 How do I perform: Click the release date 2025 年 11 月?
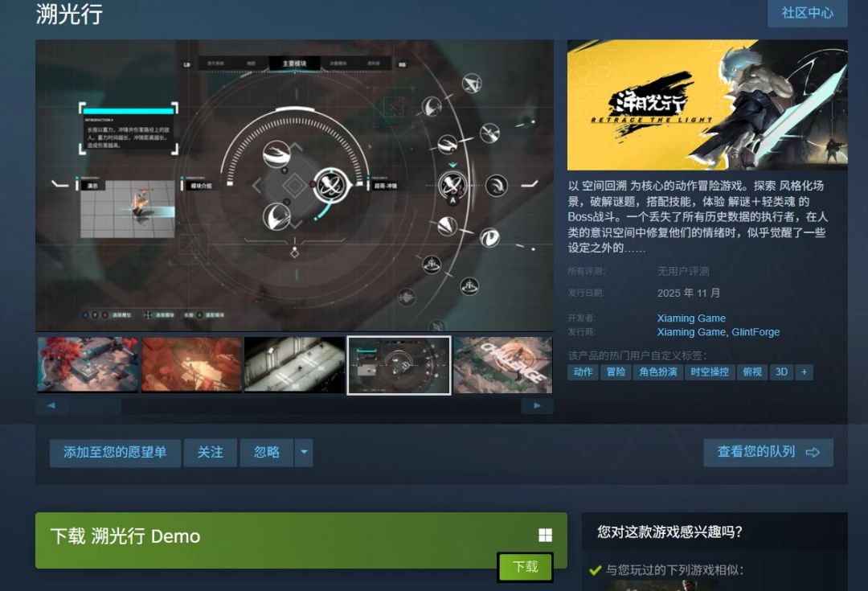tap(689, 293)
